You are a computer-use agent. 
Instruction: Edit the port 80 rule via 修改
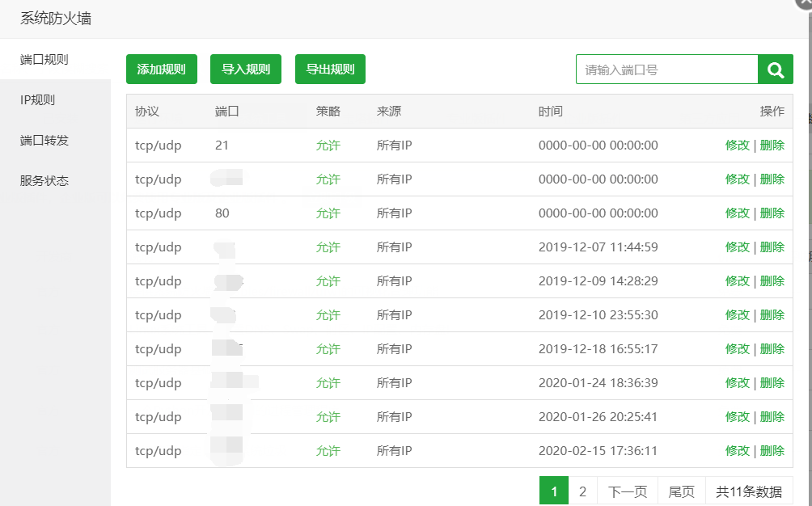point(738,213)
